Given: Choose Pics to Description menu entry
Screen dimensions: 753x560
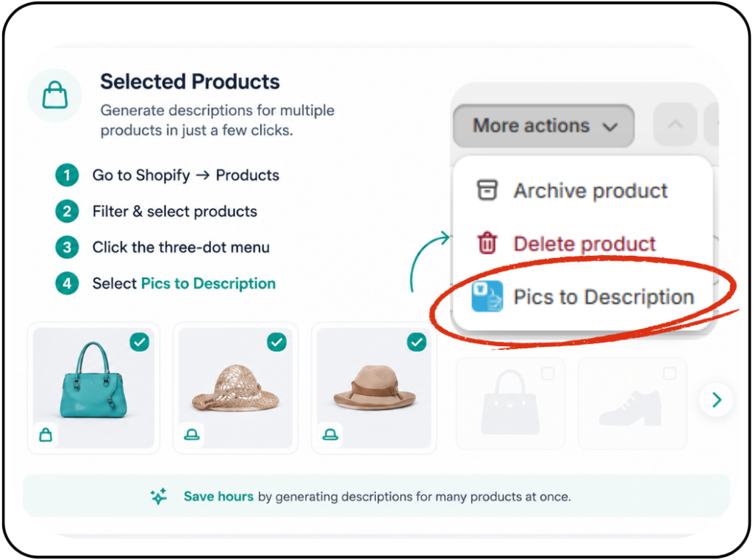Looking at the screenshot, I should [x=582, y=297].
